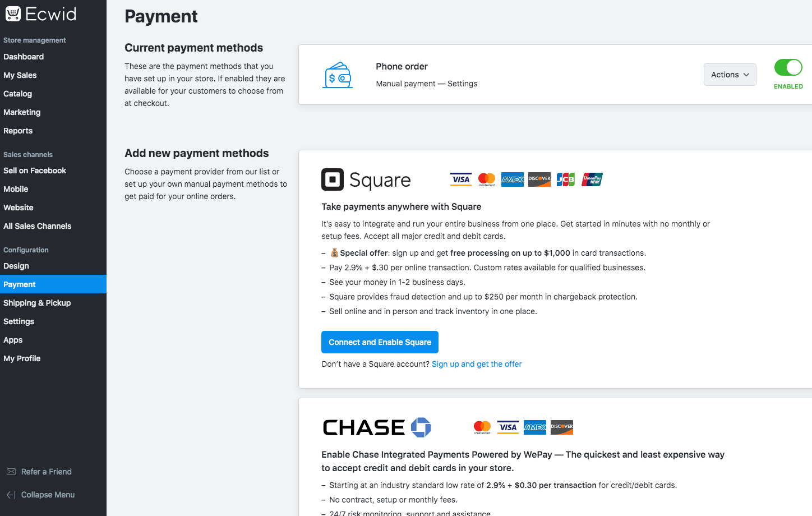Select the Apps menu item

click(13, 340)
